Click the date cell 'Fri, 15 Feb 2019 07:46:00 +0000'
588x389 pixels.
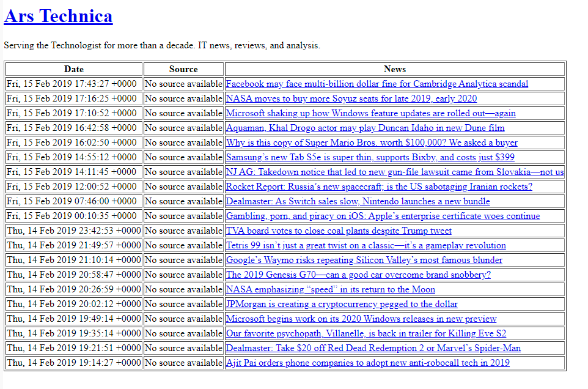coord(74,201)
